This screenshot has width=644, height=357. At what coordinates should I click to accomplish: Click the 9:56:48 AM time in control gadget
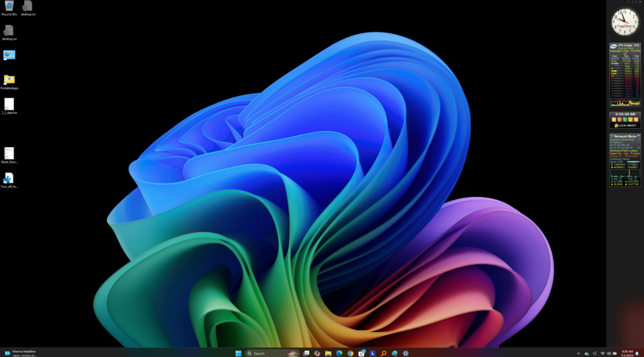[x=625, y=114]
